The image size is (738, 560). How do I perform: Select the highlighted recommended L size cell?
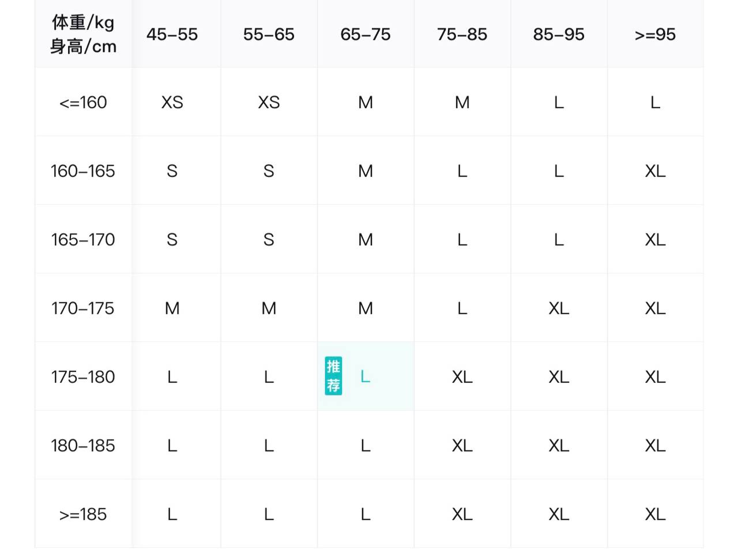click(x=366, y=377)
